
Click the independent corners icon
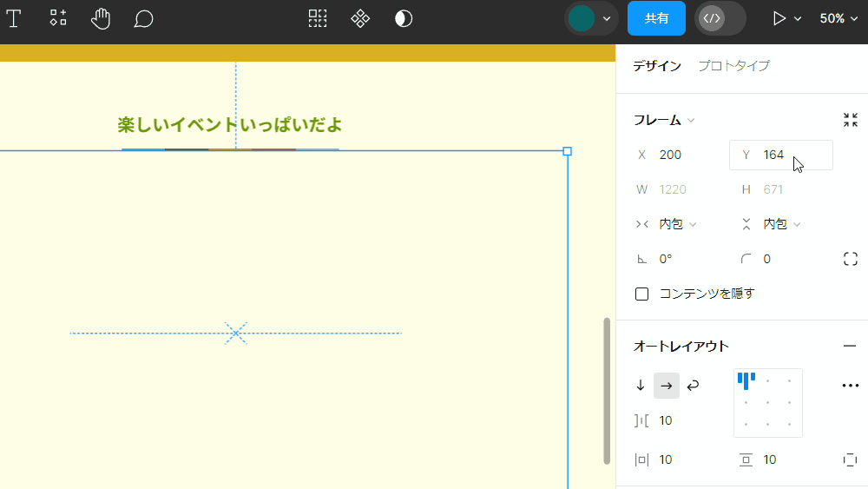coord(851,259)
